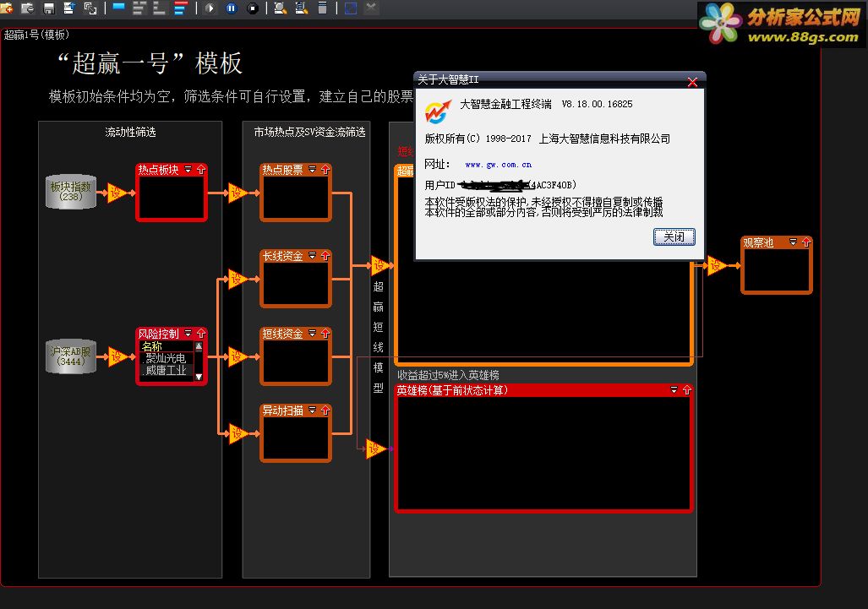Screen dimensions: 868x609
Task: Click the up-arrow icon on 观察池 node
Action: pyautogui.click(x=806, y=242)
